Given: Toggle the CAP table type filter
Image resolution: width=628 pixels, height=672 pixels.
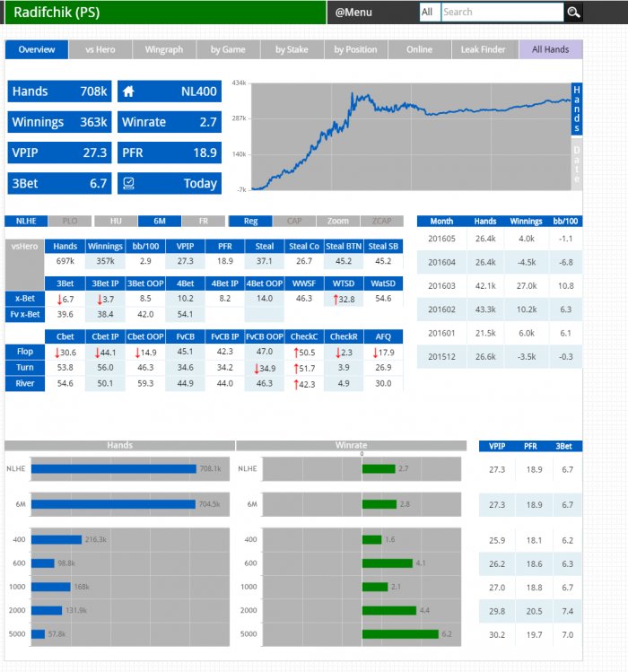Looking at the screenshot, I should pos(294,221).
